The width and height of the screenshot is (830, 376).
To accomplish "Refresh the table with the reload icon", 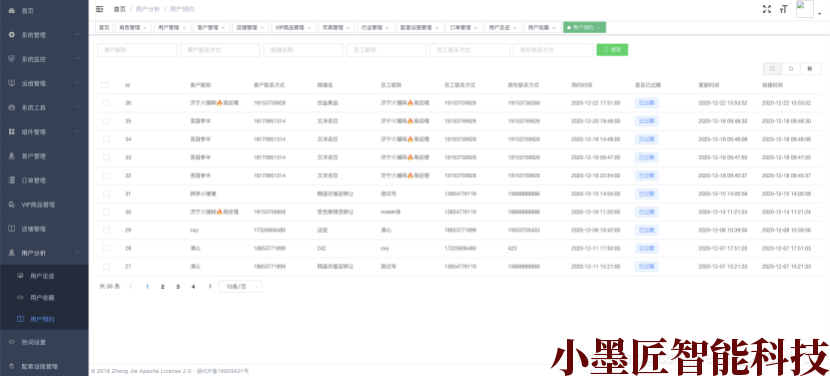I will (x=791, y=69).
